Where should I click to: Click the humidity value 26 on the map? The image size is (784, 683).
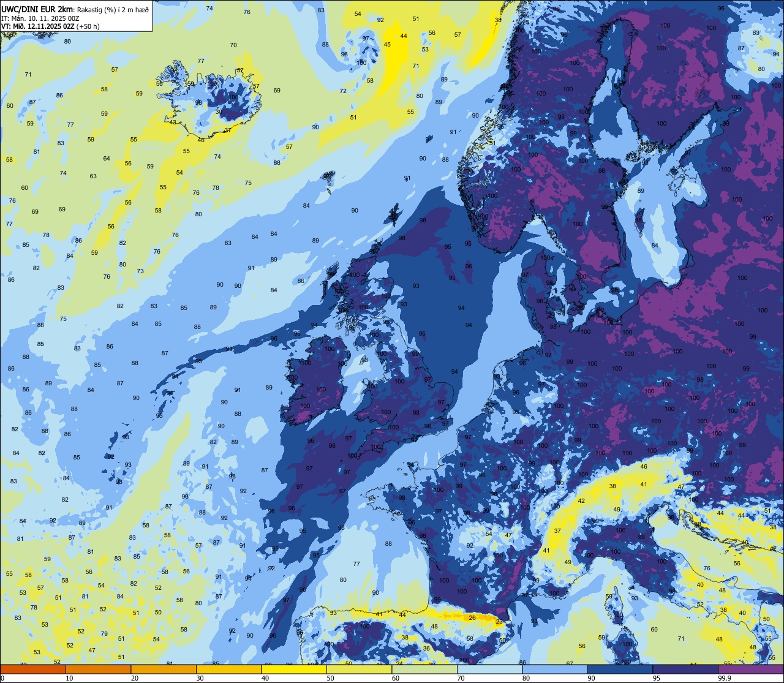tap(472, 618)
